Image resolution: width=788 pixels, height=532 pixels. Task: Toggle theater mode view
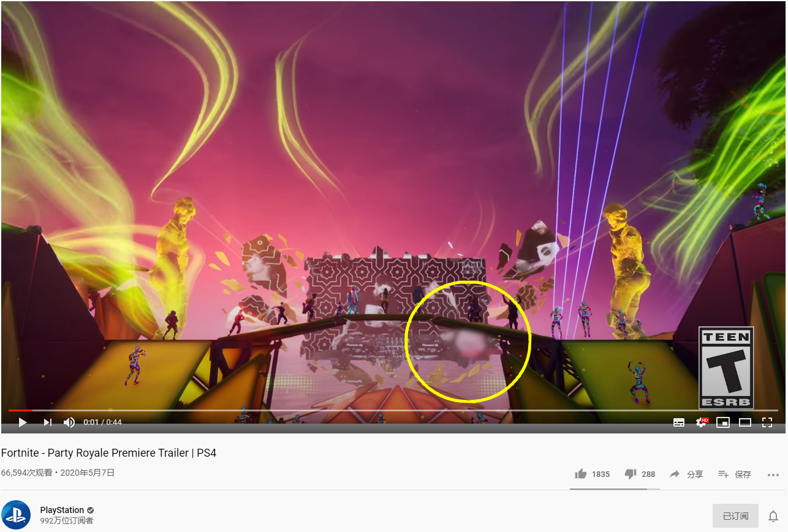coord(745,422)
